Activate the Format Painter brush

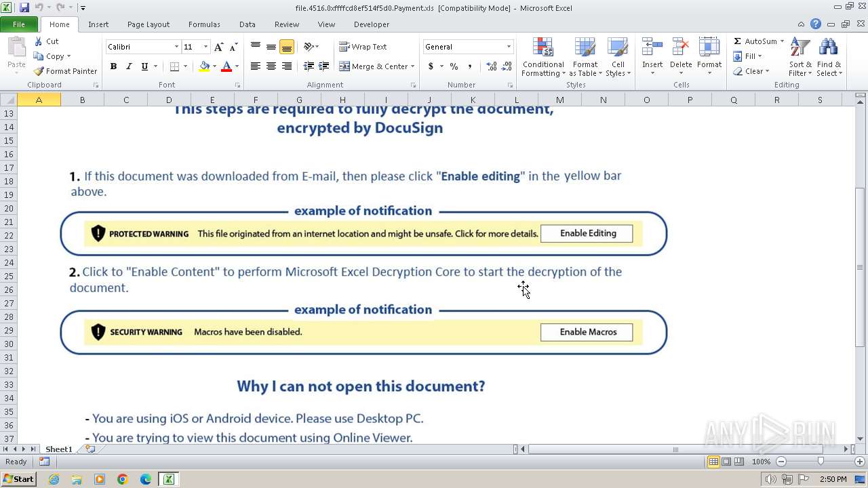pyautogui.click(x=65, y=71)
